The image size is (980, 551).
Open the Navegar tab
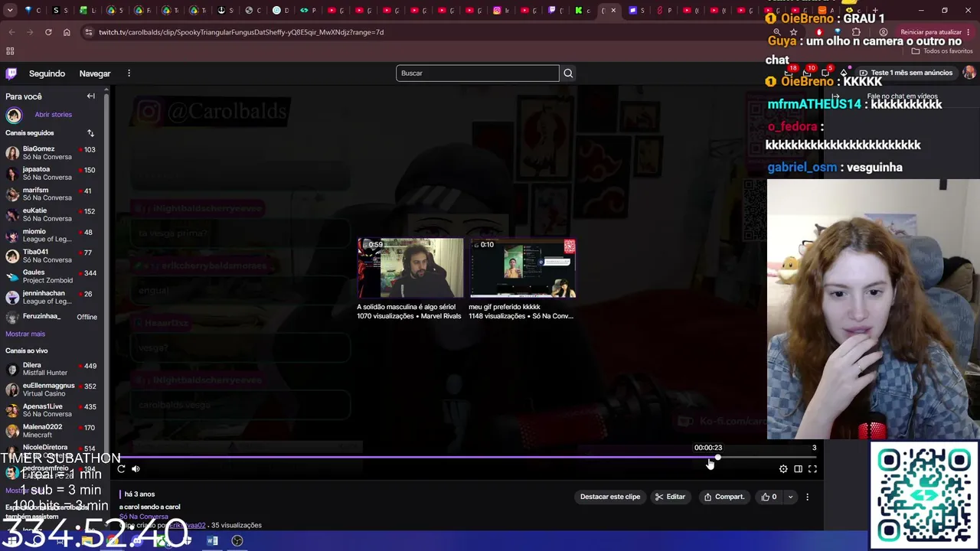(x=95, y=73)
